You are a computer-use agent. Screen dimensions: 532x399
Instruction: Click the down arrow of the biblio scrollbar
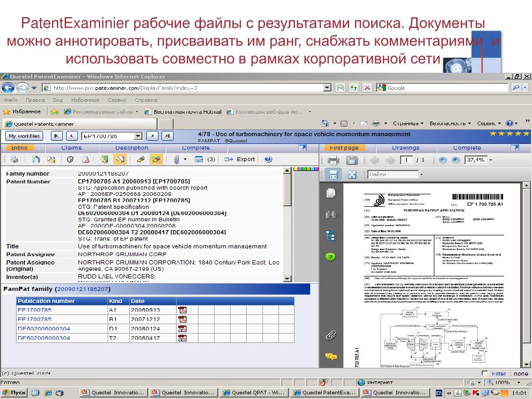pos(287,278)
